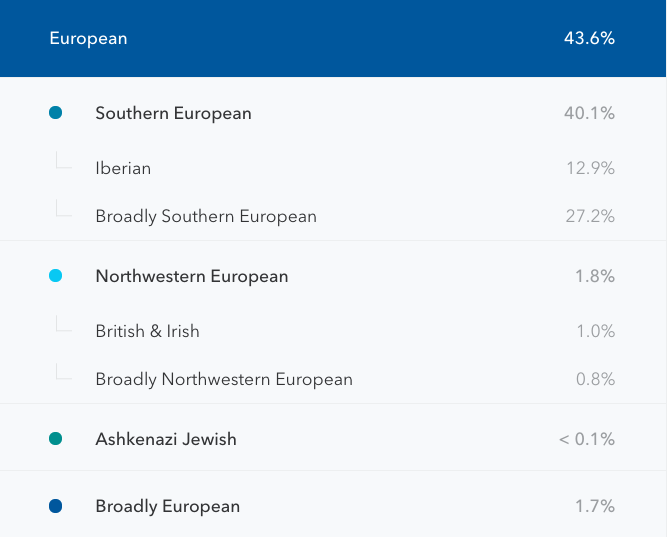Image resolution: width=667 pixels, height=537 pixels.
Task: Open the Ashkenazi Jewish category
Action: coord(166,438)
